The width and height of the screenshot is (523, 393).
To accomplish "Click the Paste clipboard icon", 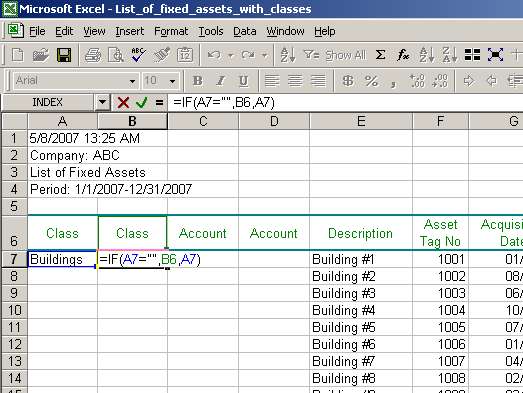I will tap(185, 55).
